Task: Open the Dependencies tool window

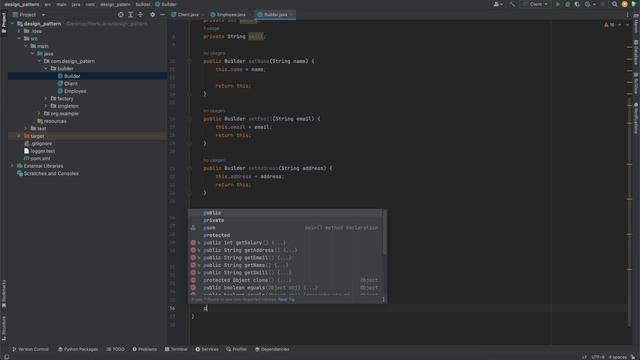Action: pyautogui.click(x=272, y=349)
